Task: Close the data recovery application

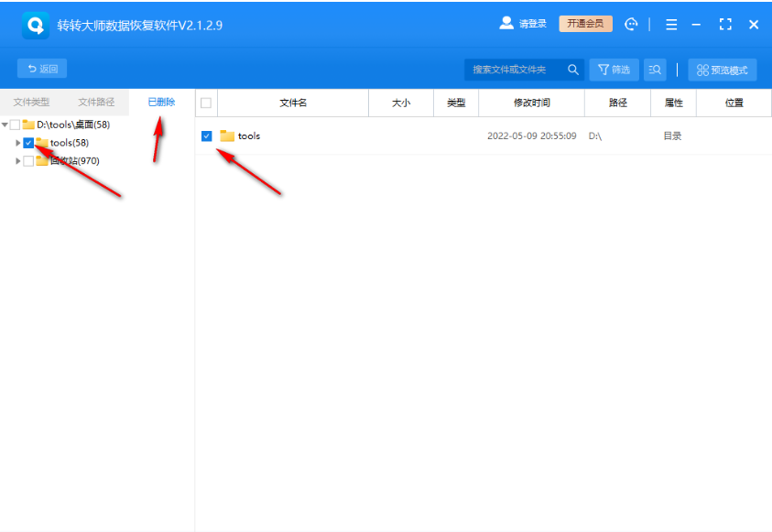Action: pyautogui.click(x=754, y=25)
